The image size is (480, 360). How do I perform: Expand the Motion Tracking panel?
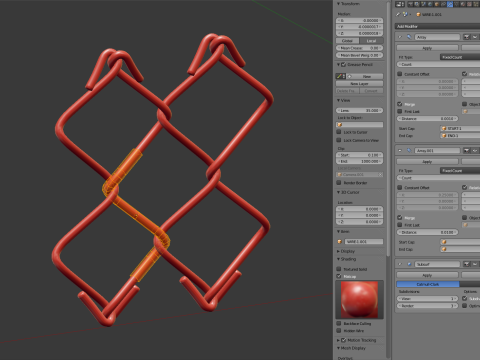click(x=339, y=340)
